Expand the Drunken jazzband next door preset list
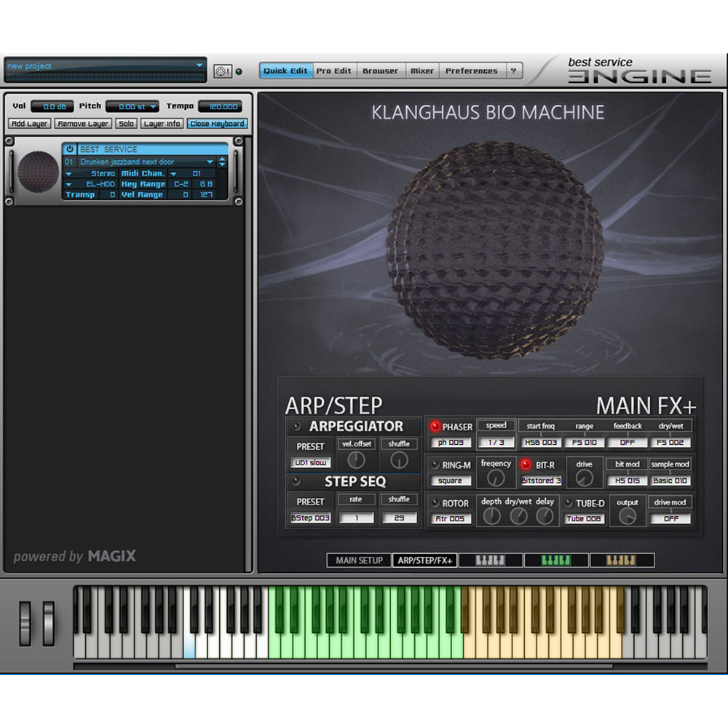 [x=210, y=162]
